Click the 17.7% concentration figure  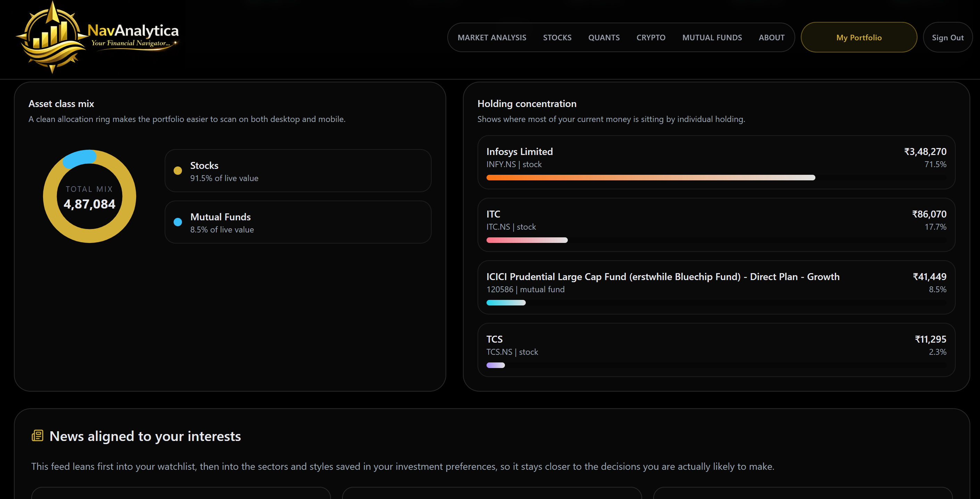pos(936,227)
